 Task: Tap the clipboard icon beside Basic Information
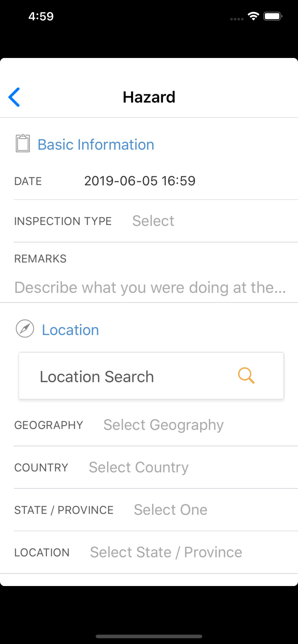click(x=23, y=143)
